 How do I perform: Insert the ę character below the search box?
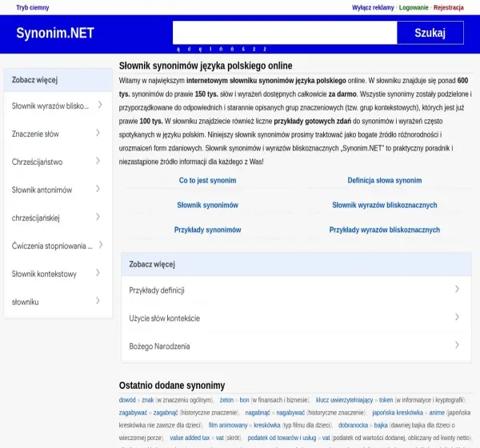click(200, 49)
